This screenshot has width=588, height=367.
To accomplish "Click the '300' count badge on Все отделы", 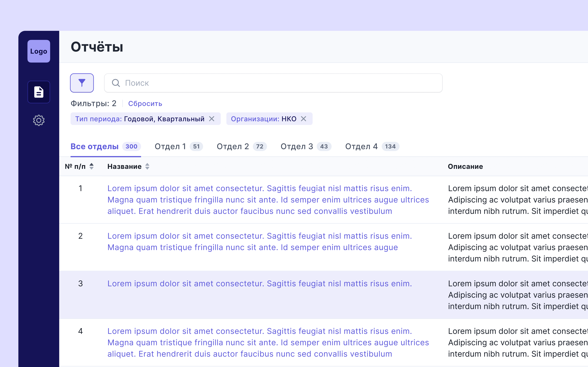I will (x=131, y=146).
